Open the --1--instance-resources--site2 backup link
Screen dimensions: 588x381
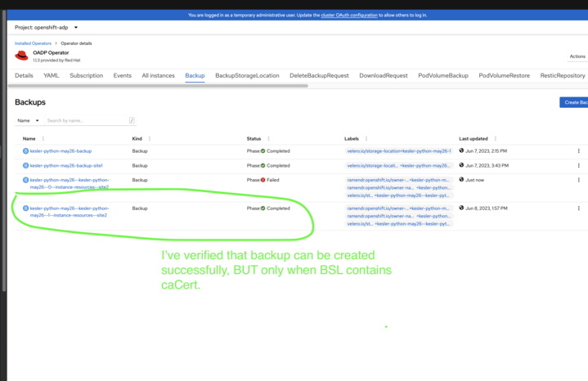point(70,212)
